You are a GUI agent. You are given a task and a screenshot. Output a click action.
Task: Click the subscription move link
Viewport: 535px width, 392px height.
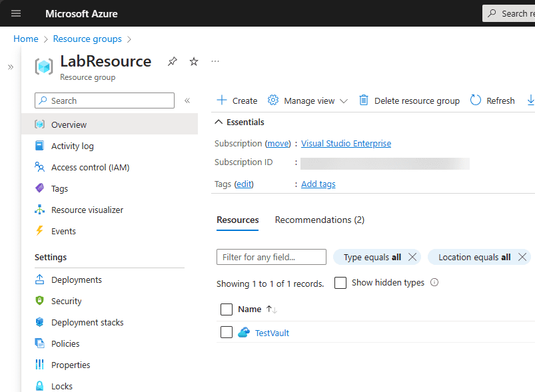278,144
